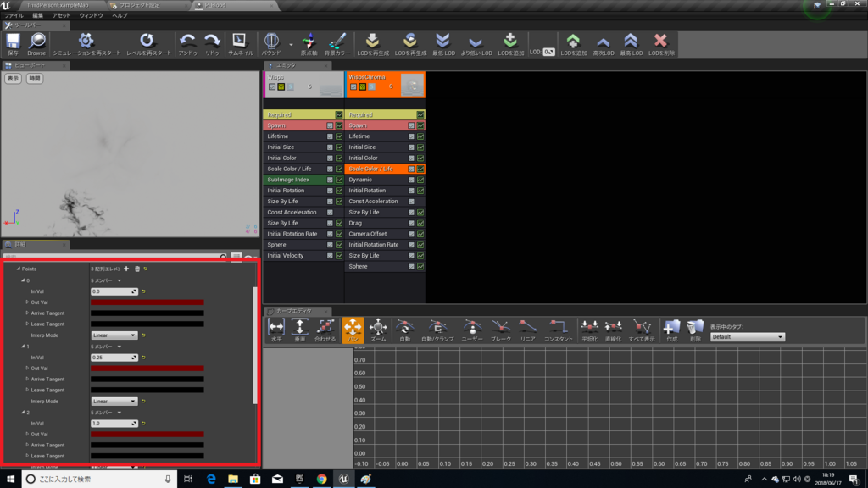Go to higher LOD 高次LOD icon

pyautogui.click(x=603, y=44)
